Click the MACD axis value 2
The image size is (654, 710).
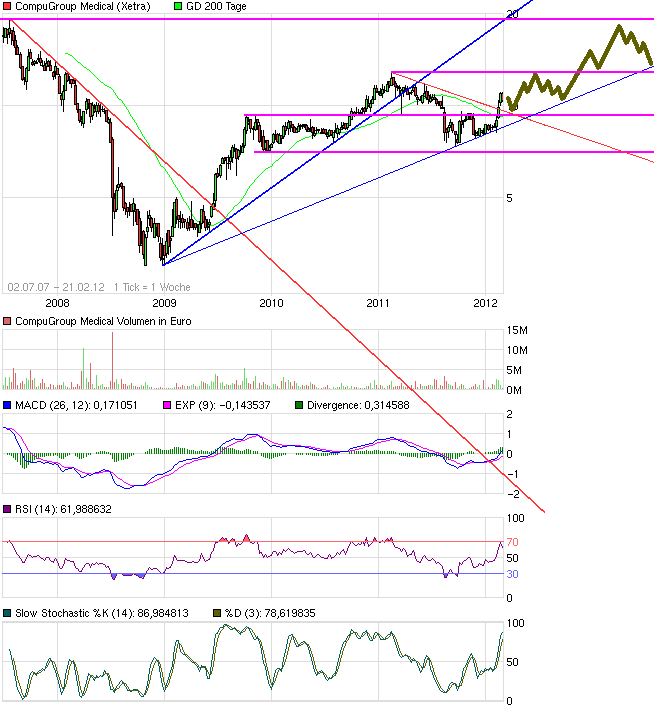[x=510, y=414]
